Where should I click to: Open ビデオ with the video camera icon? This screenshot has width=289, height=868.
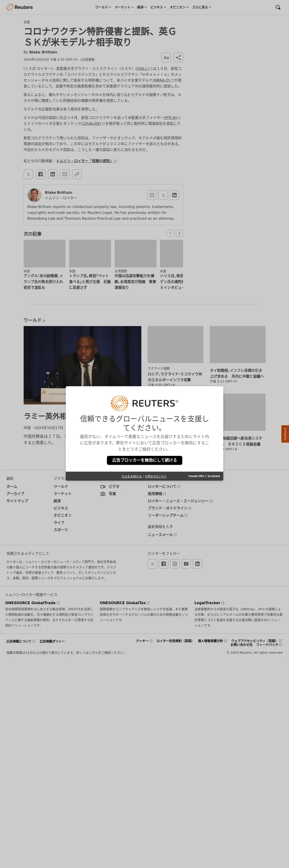click(x=110, y=487)
